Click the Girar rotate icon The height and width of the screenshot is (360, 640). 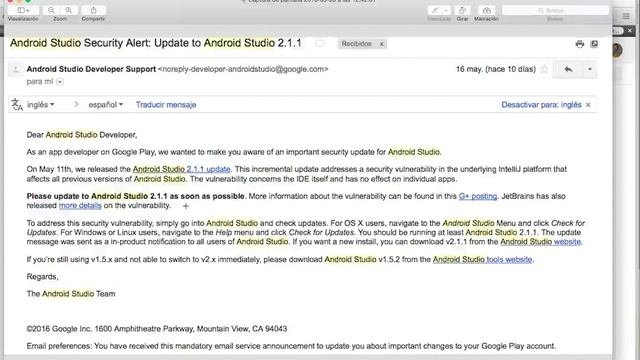pos(462,10)
